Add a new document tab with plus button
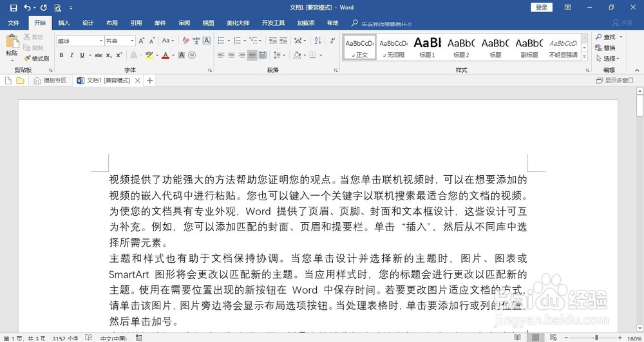Viewport: 644px width, 342px height. point(150,81)
